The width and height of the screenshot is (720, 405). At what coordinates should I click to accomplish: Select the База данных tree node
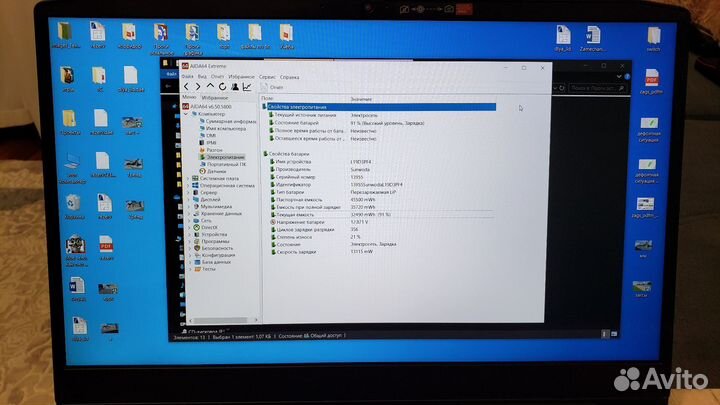[213, 262]
